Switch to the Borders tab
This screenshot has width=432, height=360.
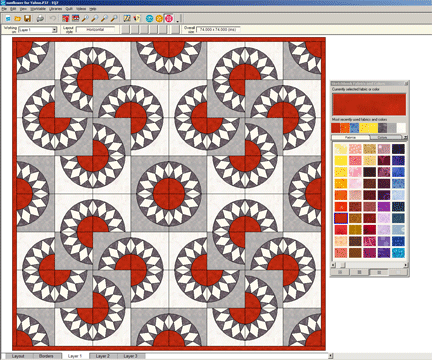[x=46, y=356]
